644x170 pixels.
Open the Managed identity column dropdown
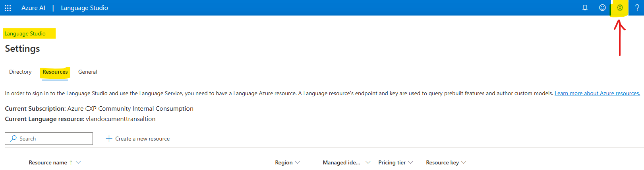[368, 162]
